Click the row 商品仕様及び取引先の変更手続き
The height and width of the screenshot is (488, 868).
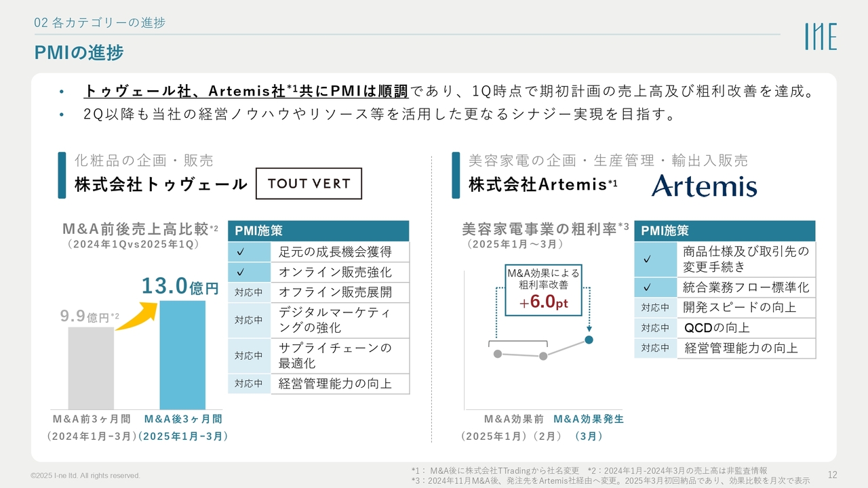[x=725, y=259]
